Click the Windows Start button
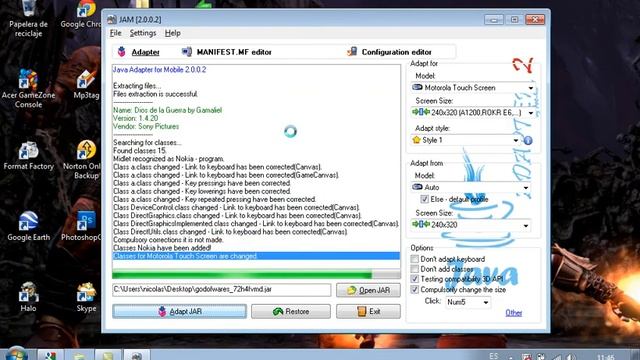Image resolution: width=640 pixels, height=360 pixels. [x=16, y=354]
